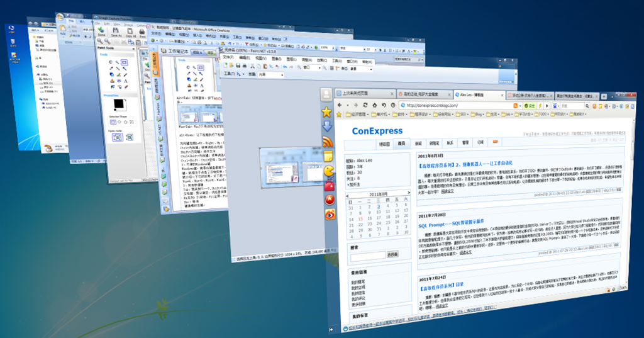644x338 pixels.
Task: Click Done in the Snagit Capture Preview toolbar
Action: pos(101,31)
